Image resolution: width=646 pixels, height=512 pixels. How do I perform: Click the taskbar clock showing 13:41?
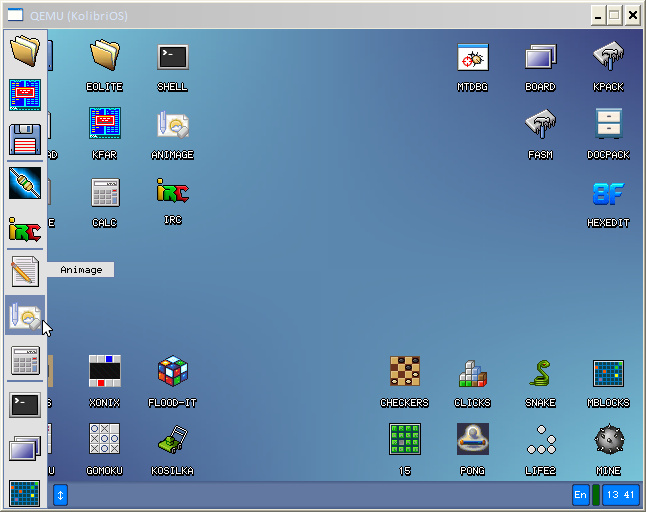coord(621,494)
